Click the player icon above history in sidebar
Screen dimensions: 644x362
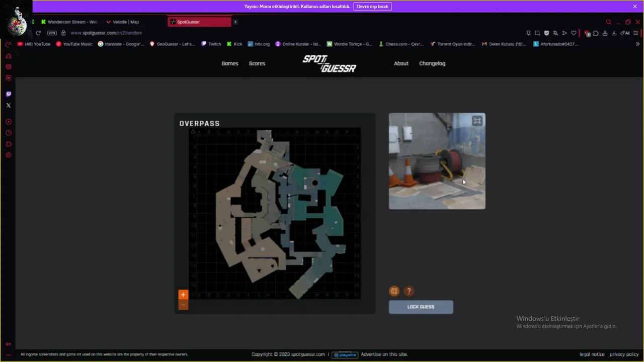9,122
